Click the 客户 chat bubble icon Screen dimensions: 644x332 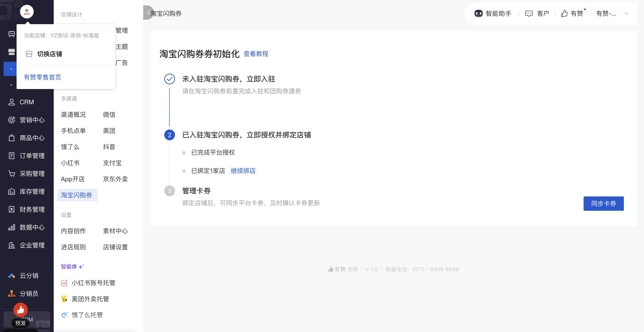[x=529, y=13]
